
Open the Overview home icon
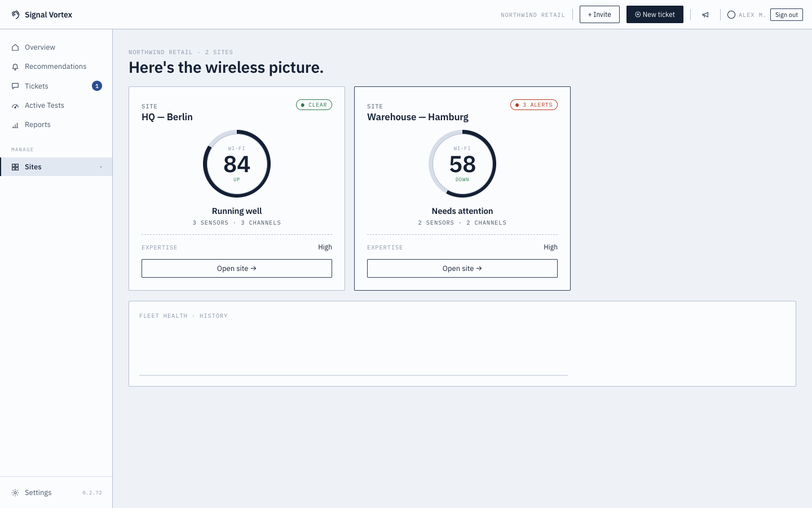pyautogui.click(x=15, y=47)
